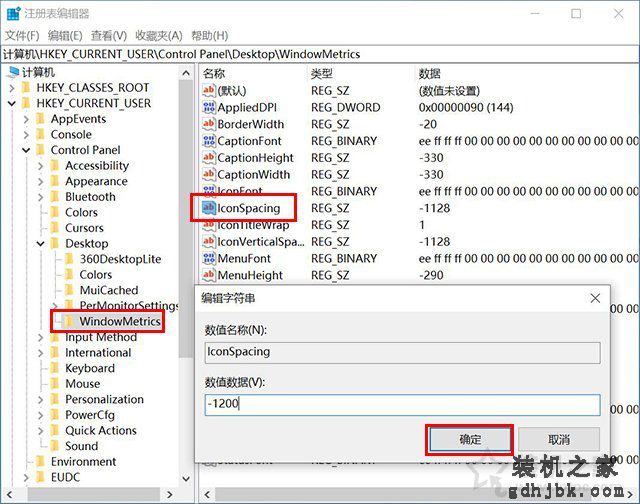The image size is (640, 504).
Task: Expand the Accessibility key
Action: coord(40,166)
